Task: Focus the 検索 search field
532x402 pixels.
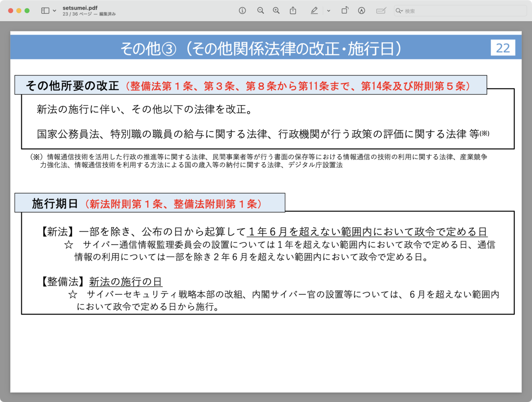Action: tap(459, 11)
